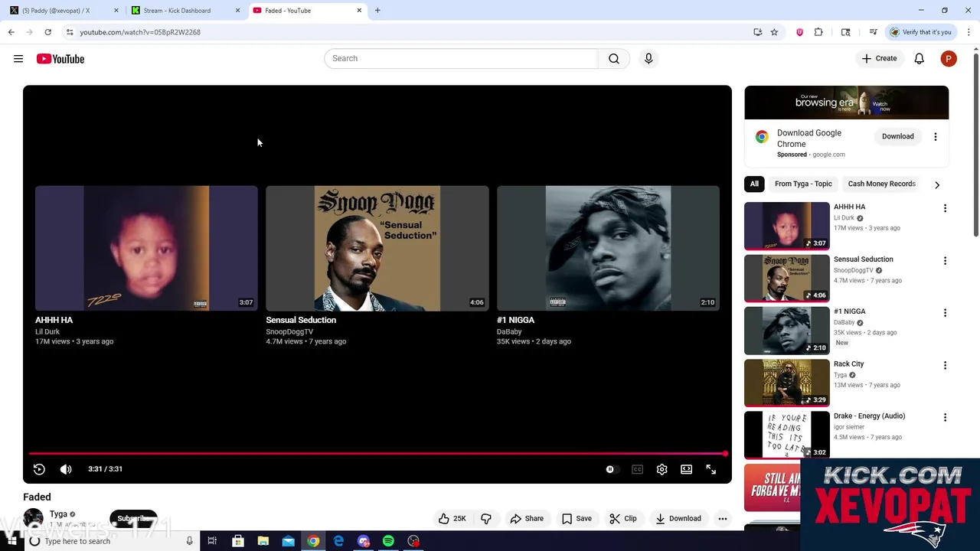This screenshot has width=980, height=551.
Task: Toggle subtitles closed captions
Action: (x=637, y=469)
